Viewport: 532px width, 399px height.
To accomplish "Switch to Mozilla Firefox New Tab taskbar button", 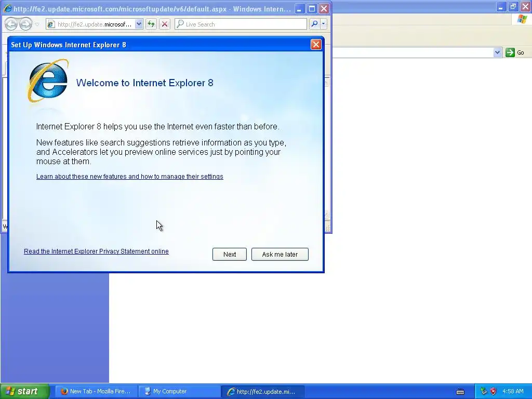I will [96, 391].
